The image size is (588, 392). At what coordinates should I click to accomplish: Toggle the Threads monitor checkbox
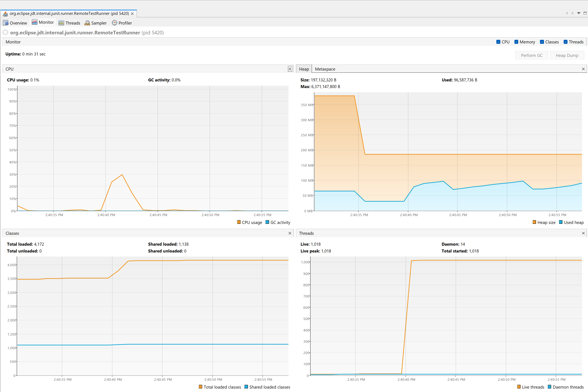[565, 42]
